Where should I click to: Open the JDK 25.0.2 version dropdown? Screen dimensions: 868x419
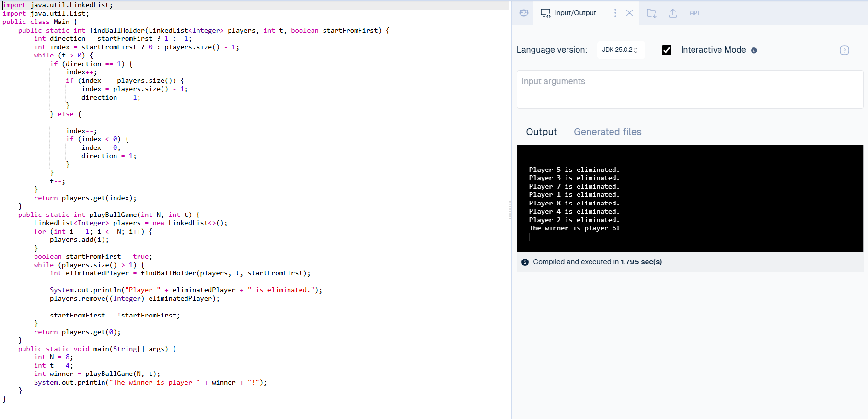tap(620, 50)
